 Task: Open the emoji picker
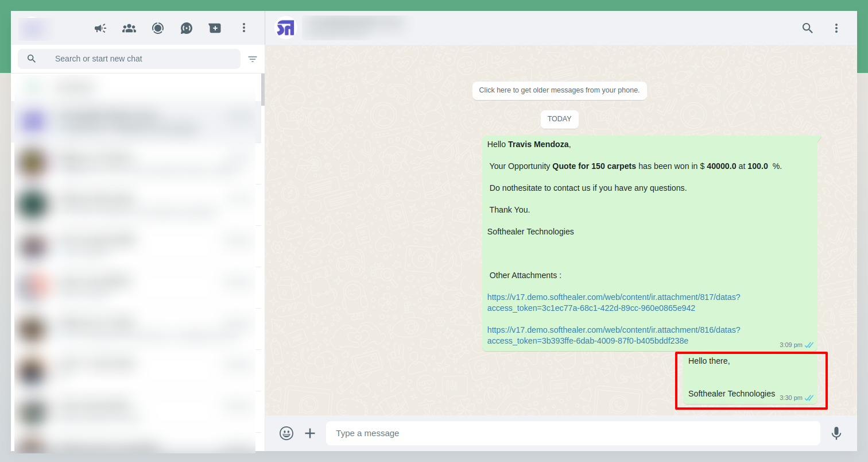tap(286, 433)
